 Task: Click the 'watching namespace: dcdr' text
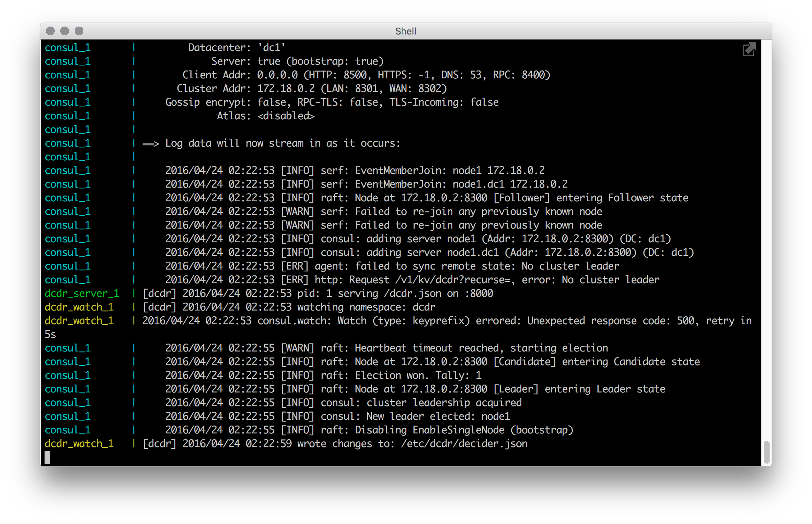pos(366,307)
